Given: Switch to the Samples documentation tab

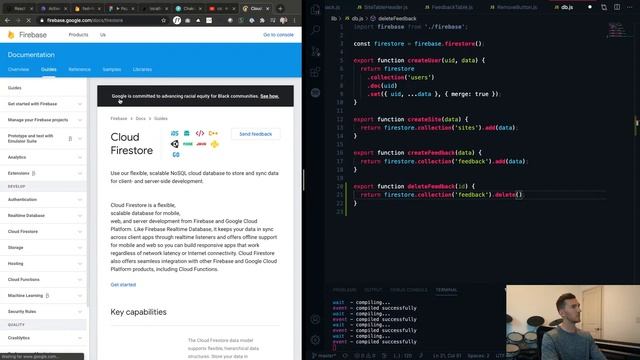Looking at the screenshot, I should (x=112, y=69).
